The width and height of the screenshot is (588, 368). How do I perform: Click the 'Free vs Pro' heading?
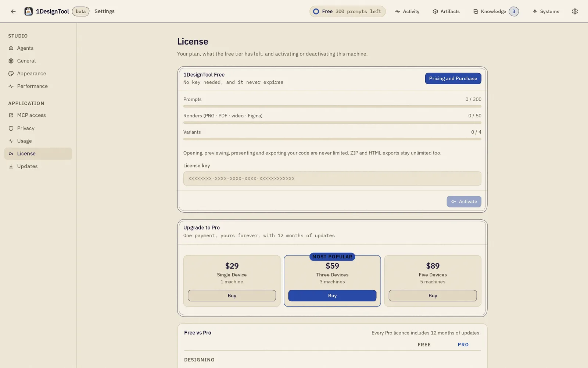coord(198,333)
